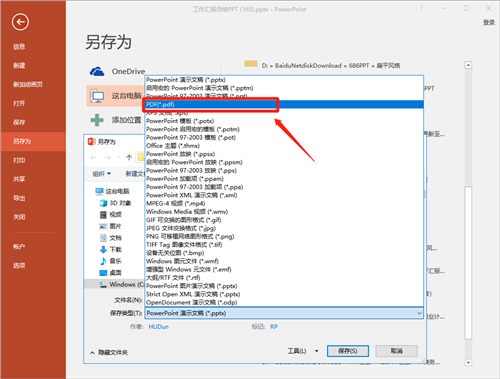Choose Office 主题 (*.thmx)
Image resolution: width=500 pixels, height=379 pixels.
click(284, 146)
